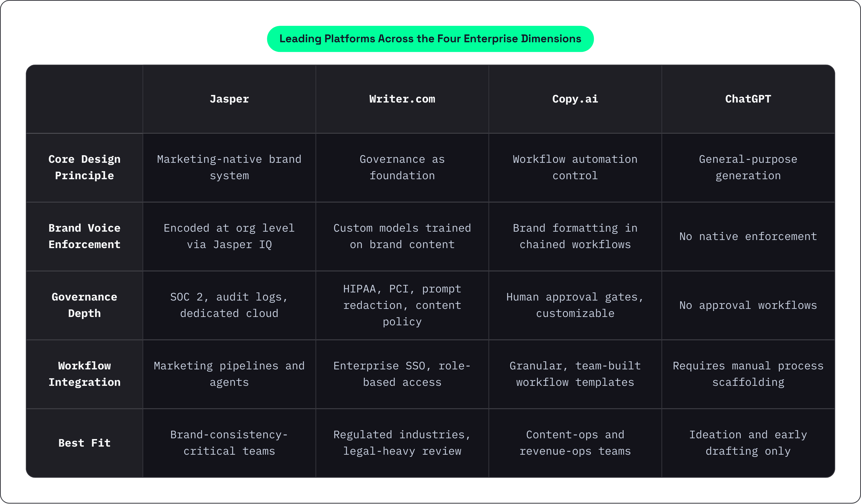The image size is (861, 504).
Task: Select 'SOC 2, audit logs, dedicated cloud'
Action: 229,305
